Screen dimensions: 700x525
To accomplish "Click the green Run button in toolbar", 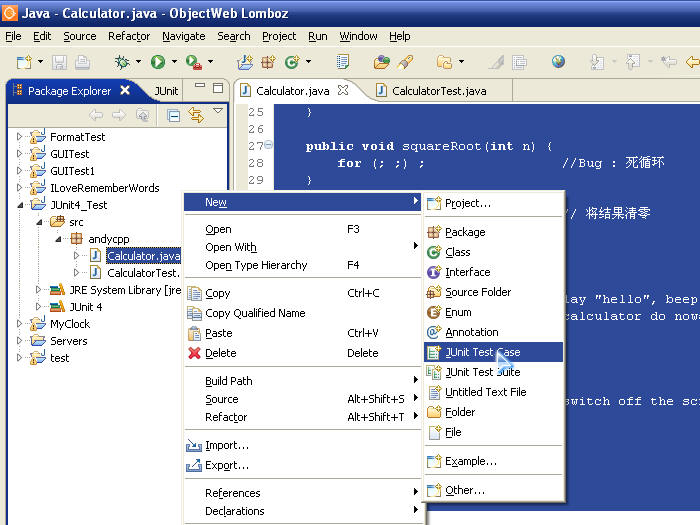I will pyautogui.click(x=157, y=62).
